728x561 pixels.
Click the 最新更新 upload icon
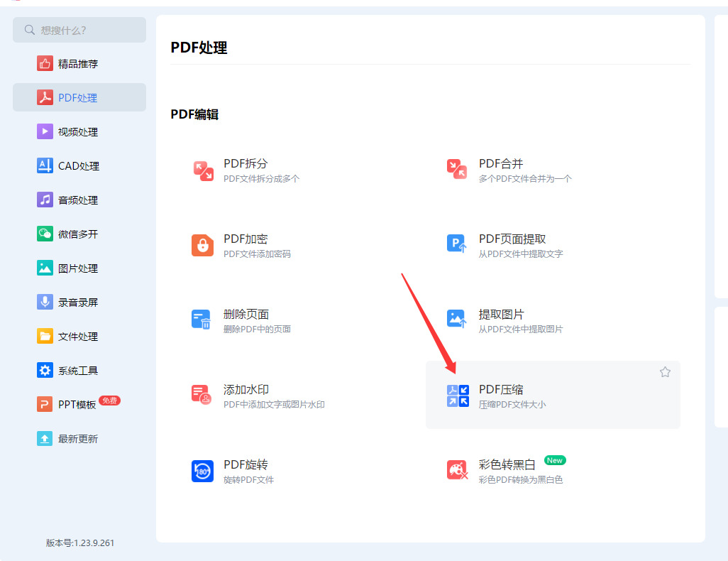pos(45,439)
